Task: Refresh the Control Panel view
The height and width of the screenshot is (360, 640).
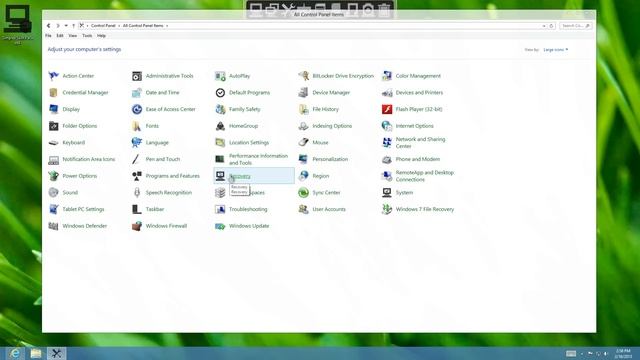Action: [551, 26]
